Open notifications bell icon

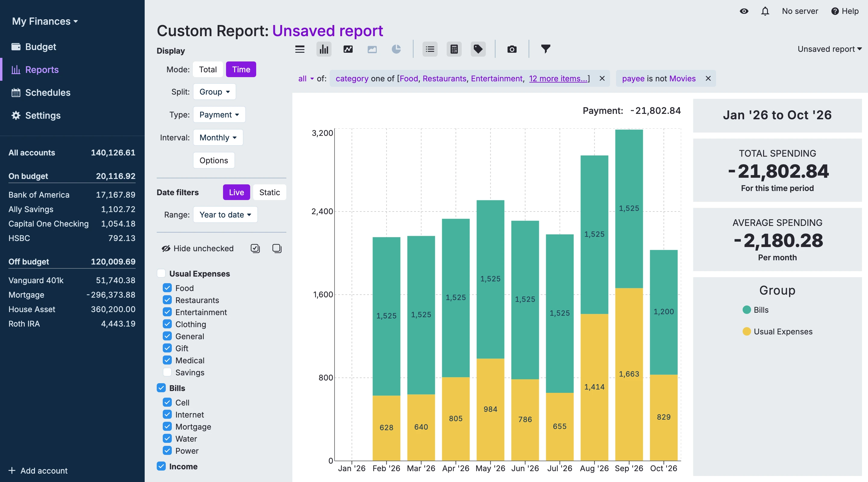(x=765, y=11)
